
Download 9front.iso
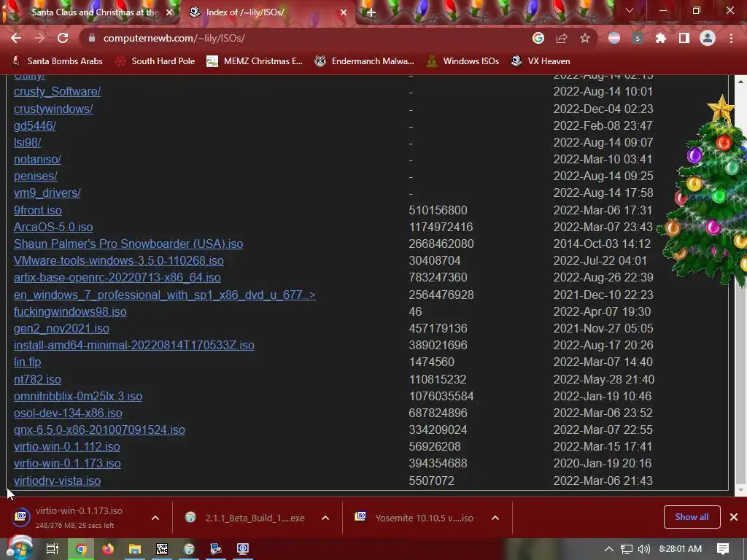tap(38, 210)
